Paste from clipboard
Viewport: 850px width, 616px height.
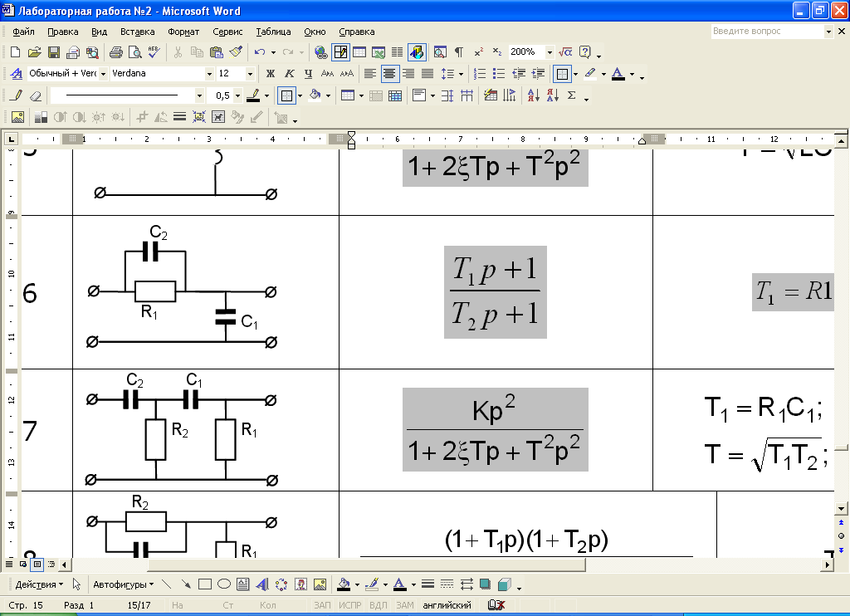tap(217, 52)
